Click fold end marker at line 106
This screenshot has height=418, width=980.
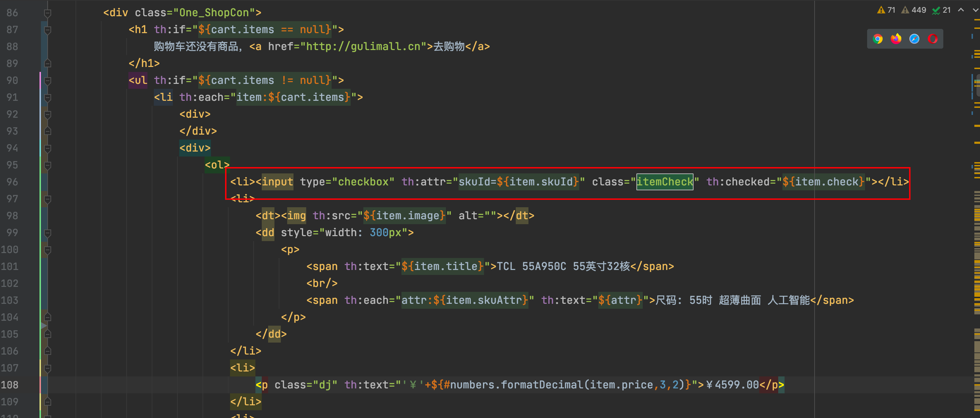pos(48,351)
